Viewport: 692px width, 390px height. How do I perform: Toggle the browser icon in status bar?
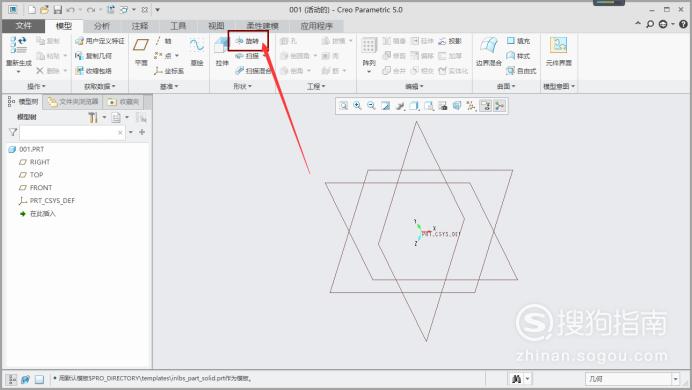click(26, 379)
